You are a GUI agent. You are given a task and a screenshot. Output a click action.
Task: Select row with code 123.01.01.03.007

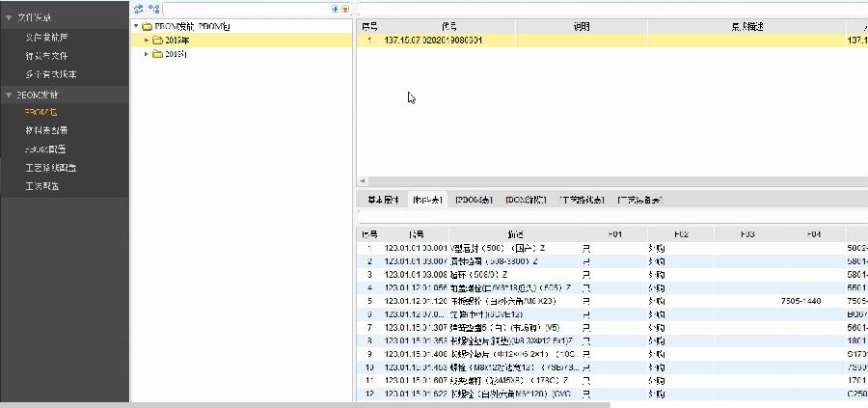pos(612,261)
